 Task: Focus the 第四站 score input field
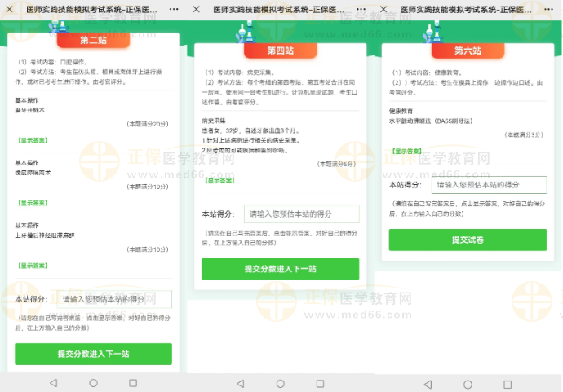coord(301,214)
